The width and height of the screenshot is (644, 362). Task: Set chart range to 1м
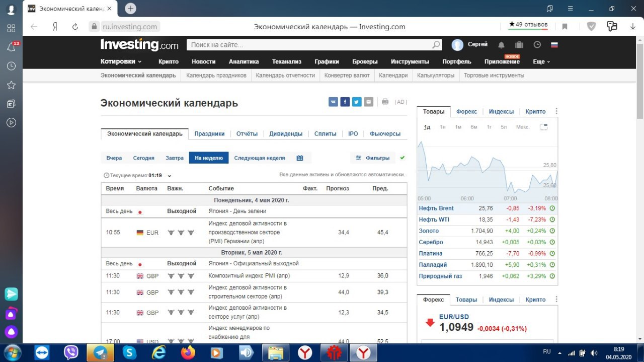pos(458,127)
